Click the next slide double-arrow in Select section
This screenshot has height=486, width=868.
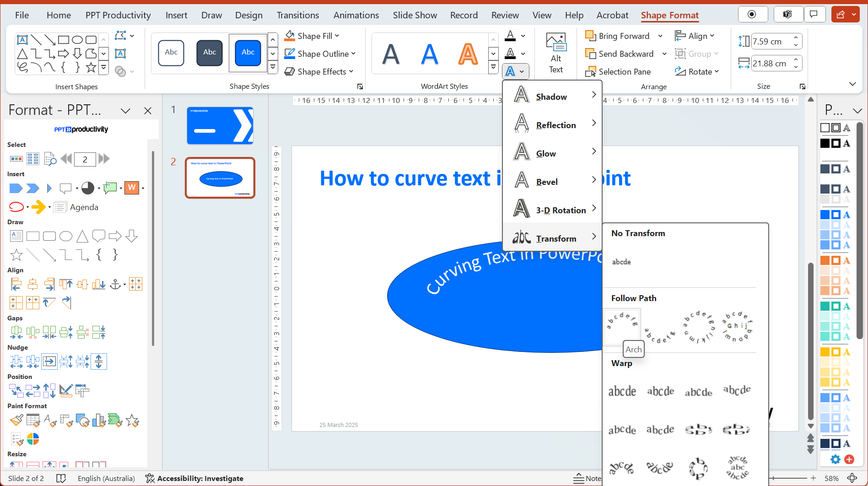coord(104,159)
